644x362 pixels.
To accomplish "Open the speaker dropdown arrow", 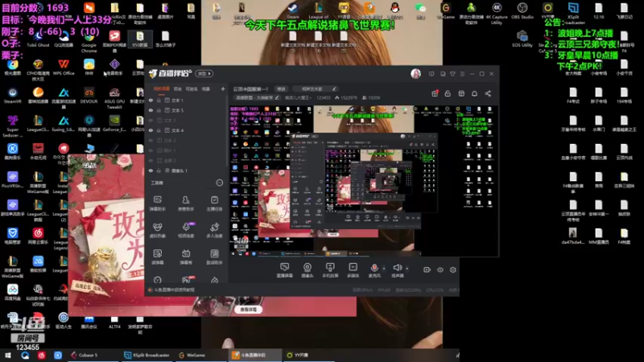I will coord(407,269).
